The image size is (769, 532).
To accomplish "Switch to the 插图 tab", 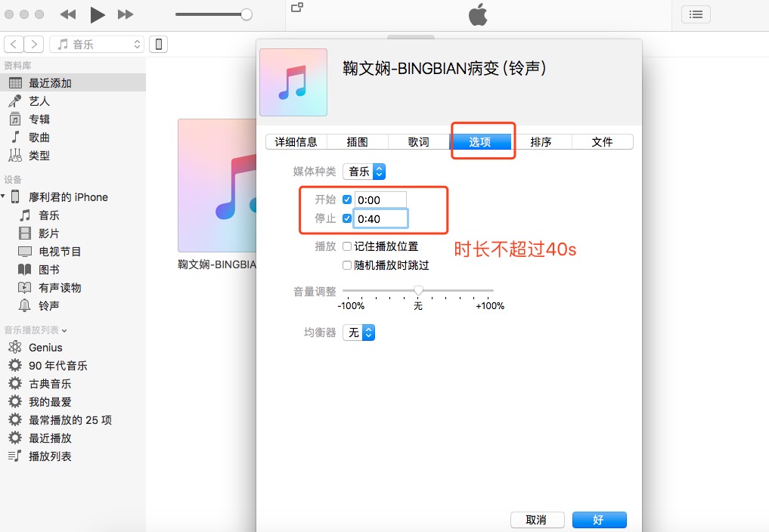I will [x=357, y=142].
